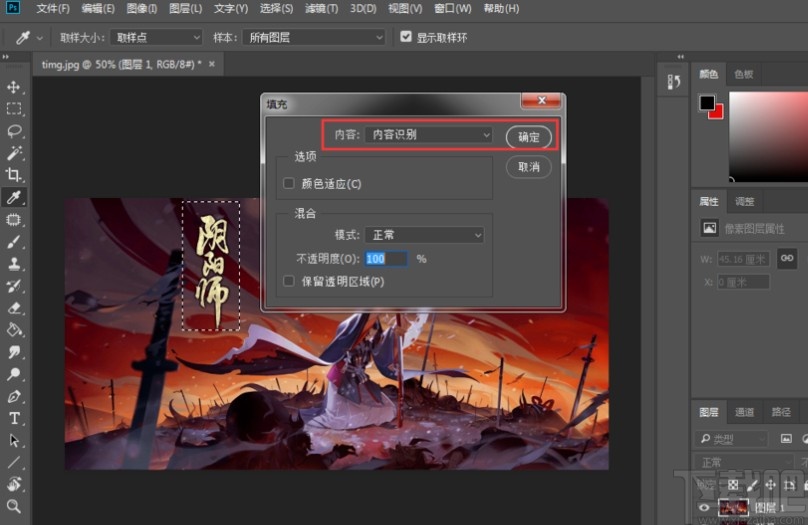
Task: Click the red background color swatch
Action: [x=718, y=113]
